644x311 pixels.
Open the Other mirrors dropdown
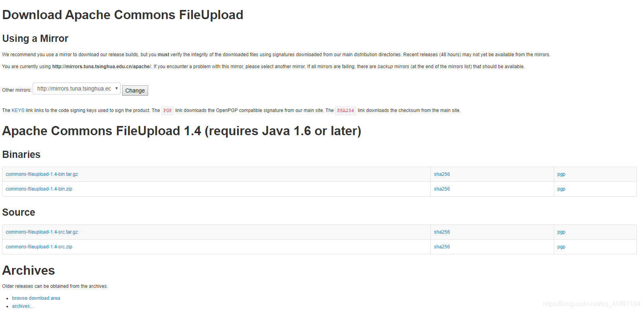click(x=77, y=89)
